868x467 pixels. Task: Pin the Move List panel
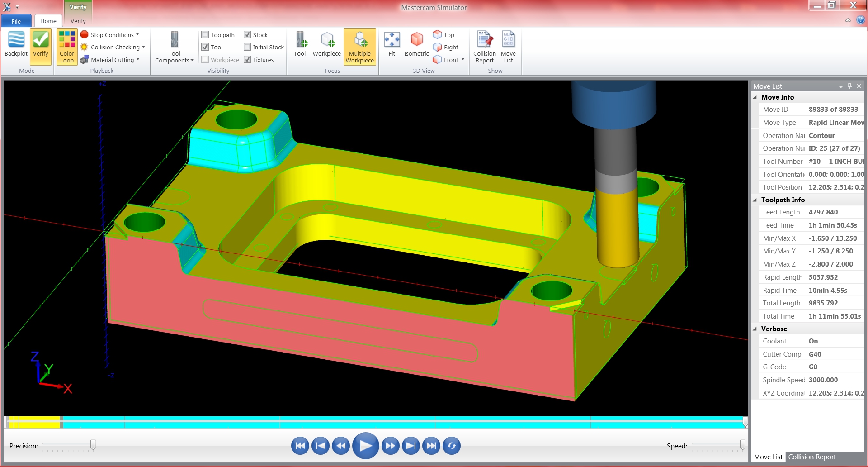pyautogui.click(x=850, y=86)
